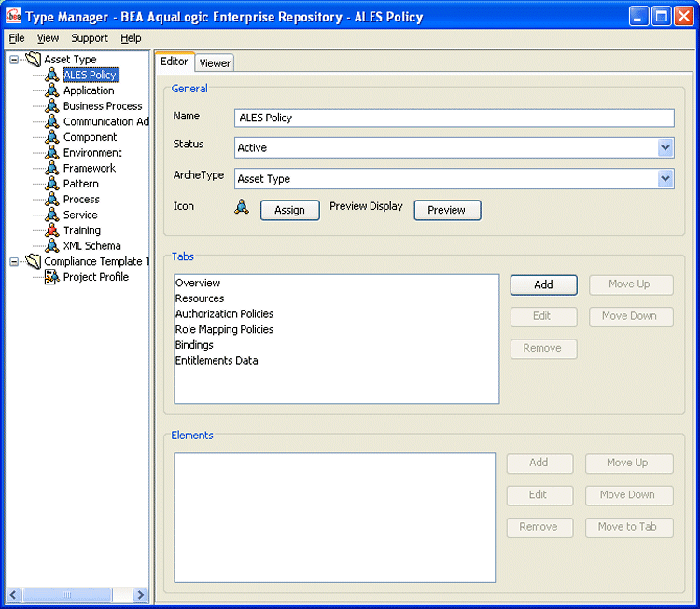Select the Project Profile label in tree
The image size is (700, 609).
click(96, 277)
